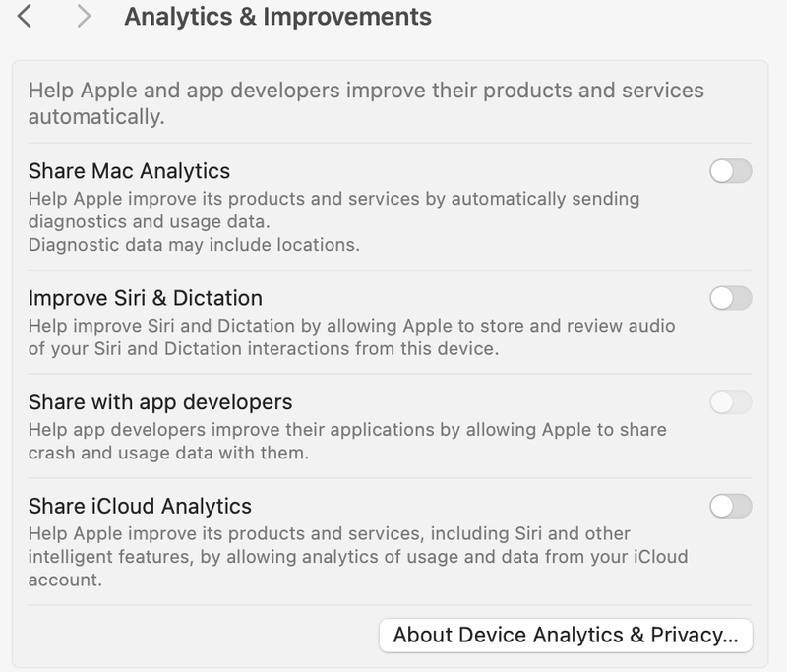Turn on Improve Siri & Dictation switch
Image resolution: width=787 pixels, height=672 pixels.
pyautogui.click(x=730, y=298)
